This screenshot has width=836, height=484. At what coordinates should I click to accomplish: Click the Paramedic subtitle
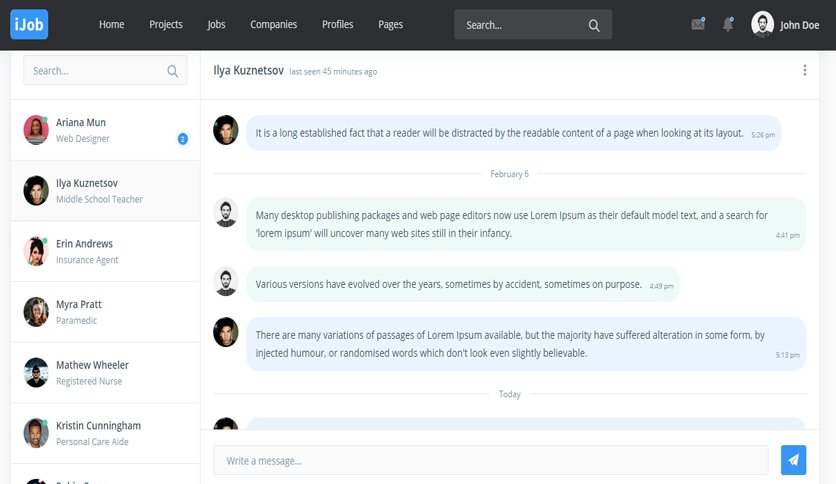77,320
